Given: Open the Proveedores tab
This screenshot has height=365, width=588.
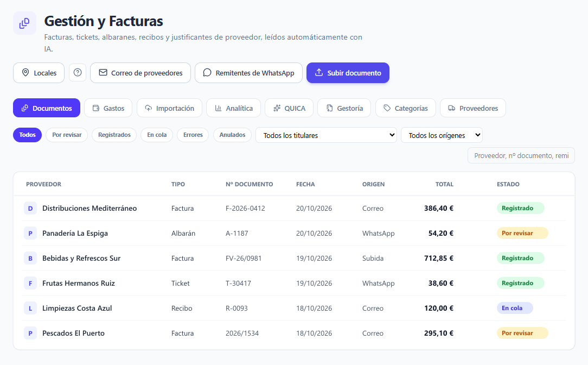Looking at the screenshot, I should pos(473,108).
